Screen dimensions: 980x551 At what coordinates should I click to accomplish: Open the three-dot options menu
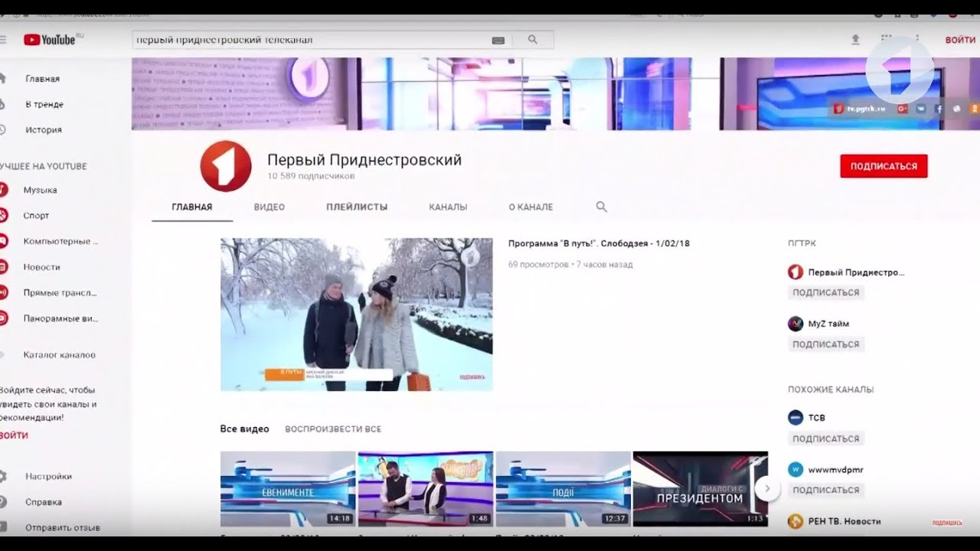[916, 38]
